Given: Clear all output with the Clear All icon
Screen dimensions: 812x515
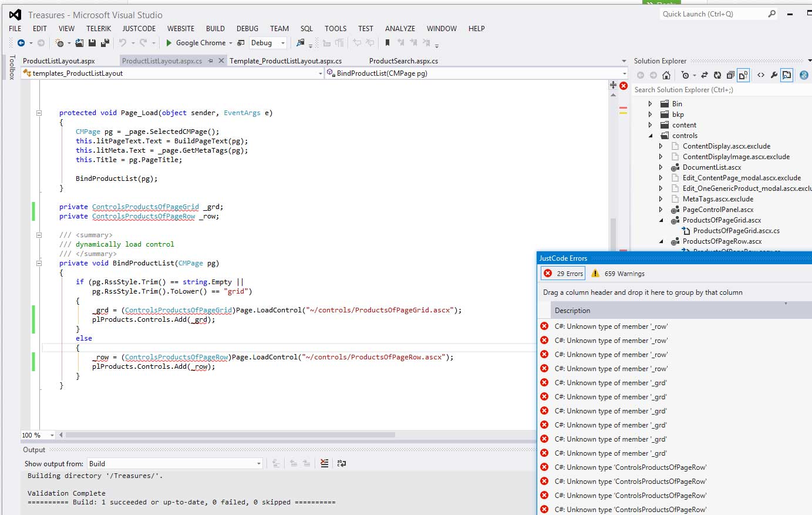Looking at the screenshot, I should click(x=324, y=463).
